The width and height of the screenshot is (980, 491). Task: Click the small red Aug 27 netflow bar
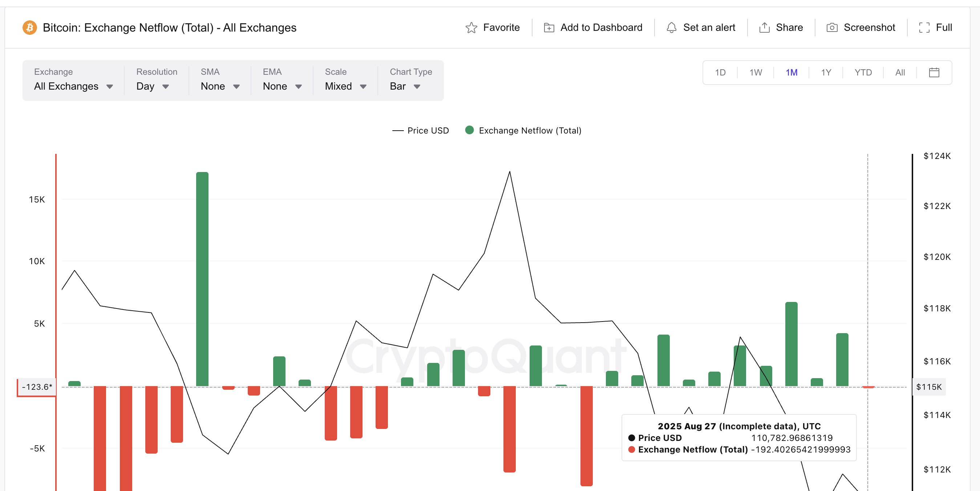[868, 387]
